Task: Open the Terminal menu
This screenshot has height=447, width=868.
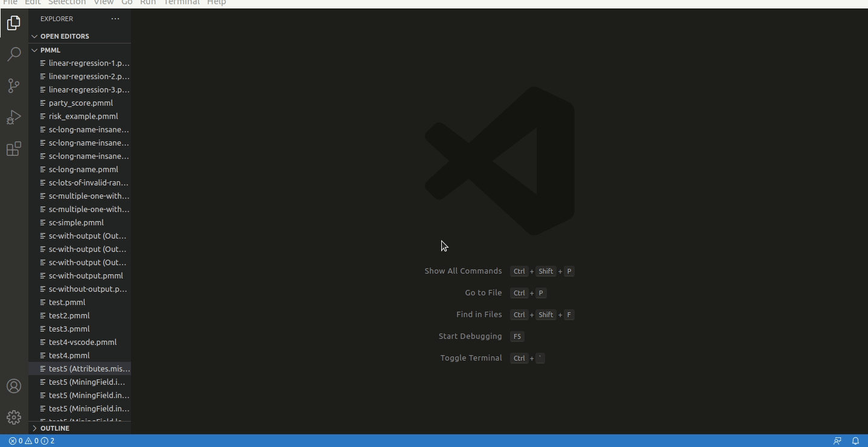Action: [182, 3]
